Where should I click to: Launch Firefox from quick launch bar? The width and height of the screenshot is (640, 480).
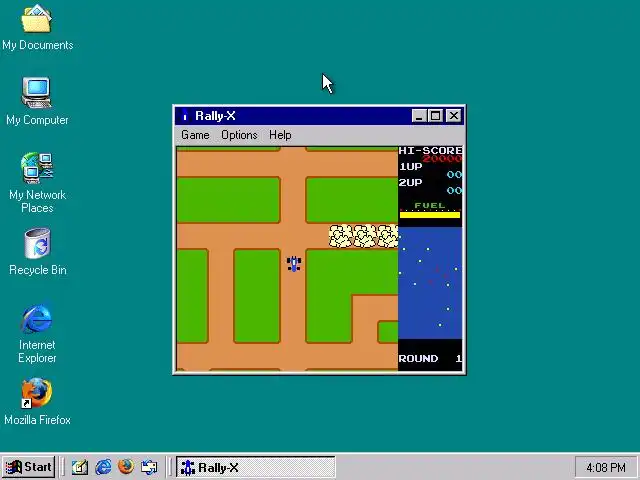[x=126, y=467]
